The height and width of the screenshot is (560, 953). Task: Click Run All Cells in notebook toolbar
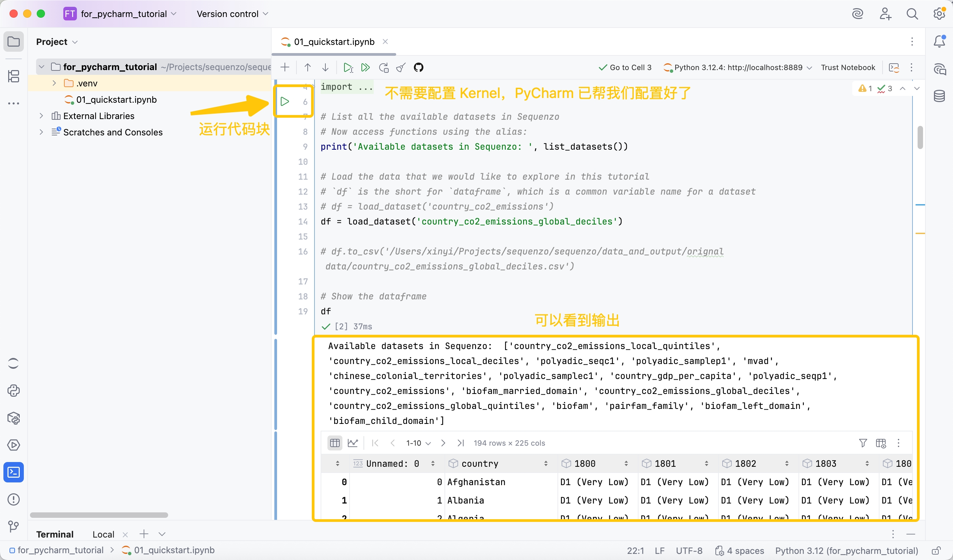[365, 68]
